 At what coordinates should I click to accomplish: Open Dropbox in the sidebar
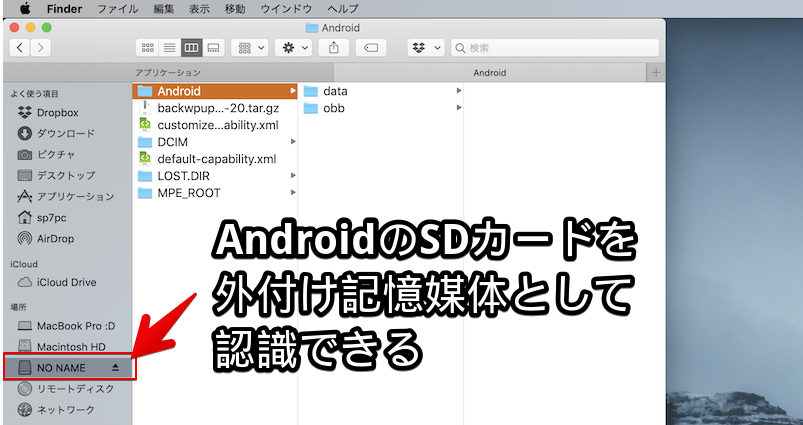57,113
